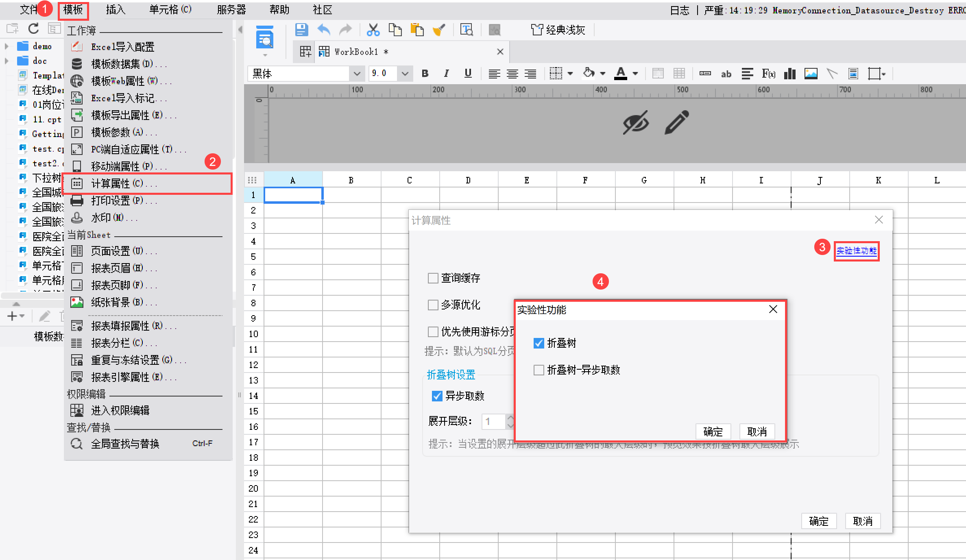Click the 实验性功能 link
The width and height of the screenshot is (966, 560).
click(x=856, y=251)
